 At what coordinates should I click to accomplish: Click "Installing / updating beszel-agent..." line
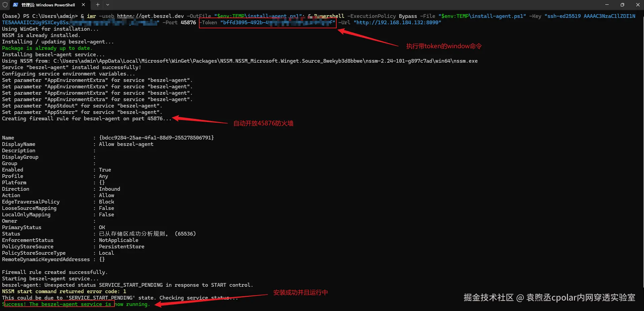tap(58, 42)
